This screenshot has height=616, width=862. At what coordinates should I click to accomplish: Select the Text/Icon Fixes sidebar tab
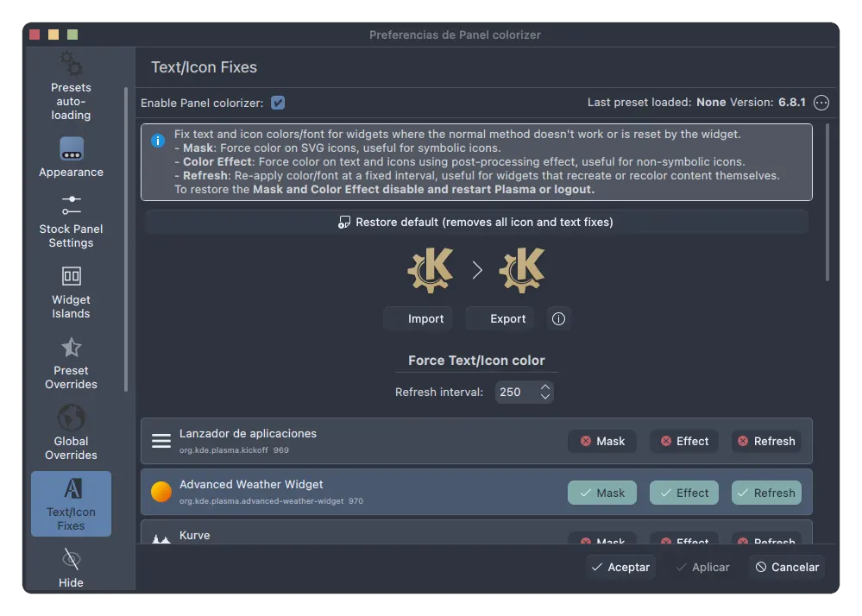(x=72, y=504)
